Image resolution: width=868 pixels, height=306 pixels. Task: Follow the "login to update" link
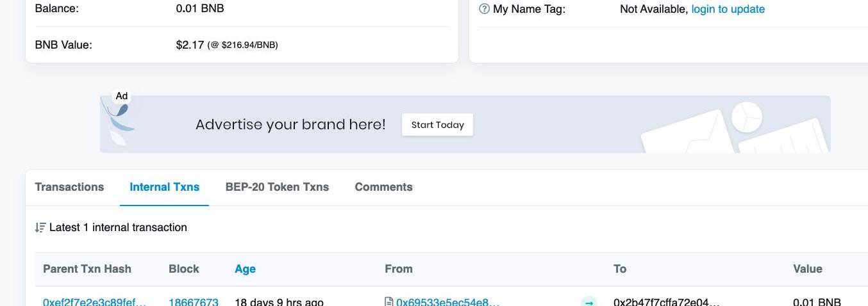coord(728,9)
